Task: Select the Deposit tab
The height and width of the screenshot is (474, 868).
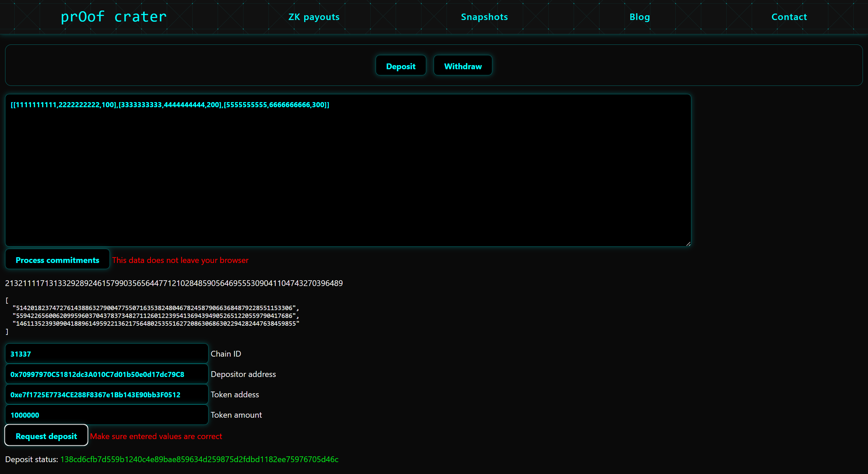Action: tap(400, 65)
